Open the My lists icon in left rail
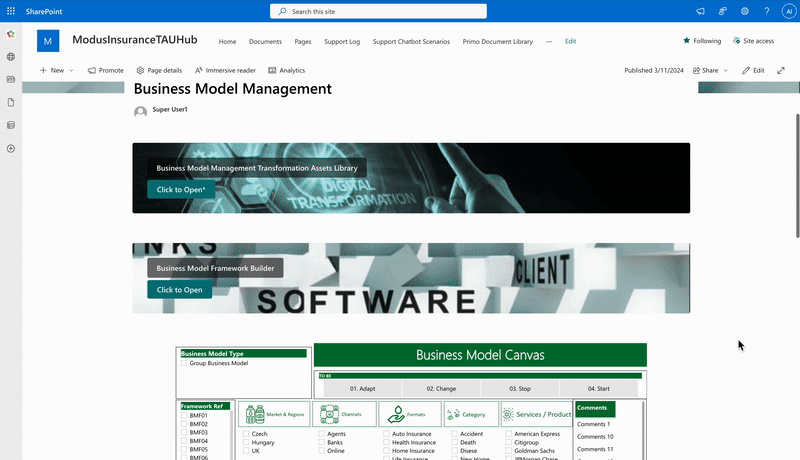The width and height of the screenshot is (800, 460). click(11, 125)
